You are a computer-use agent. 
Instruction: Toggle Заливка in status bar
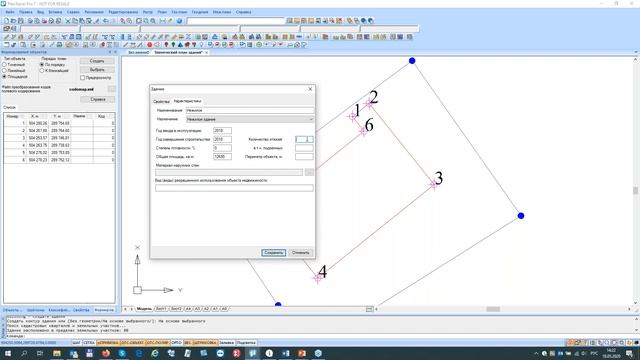point(227,343)
